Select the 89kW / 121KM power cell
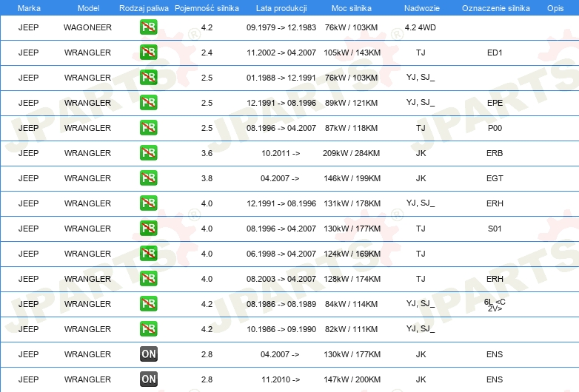 coord(351,103)
